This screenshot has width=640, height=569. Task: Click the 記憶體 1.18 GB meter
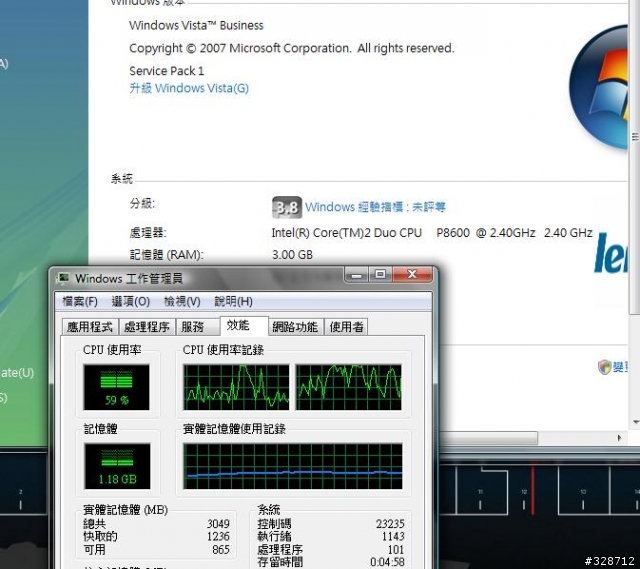pos(117,466)
